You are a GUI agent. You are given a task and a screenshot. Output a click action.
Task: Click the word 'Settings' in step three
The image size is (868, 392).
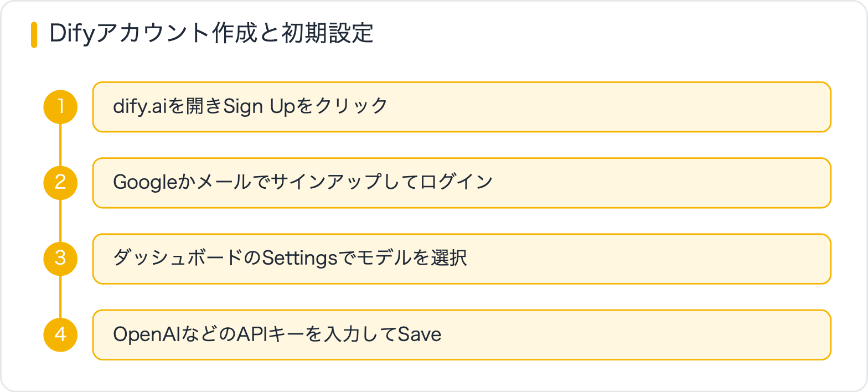[x=299, y=258]
